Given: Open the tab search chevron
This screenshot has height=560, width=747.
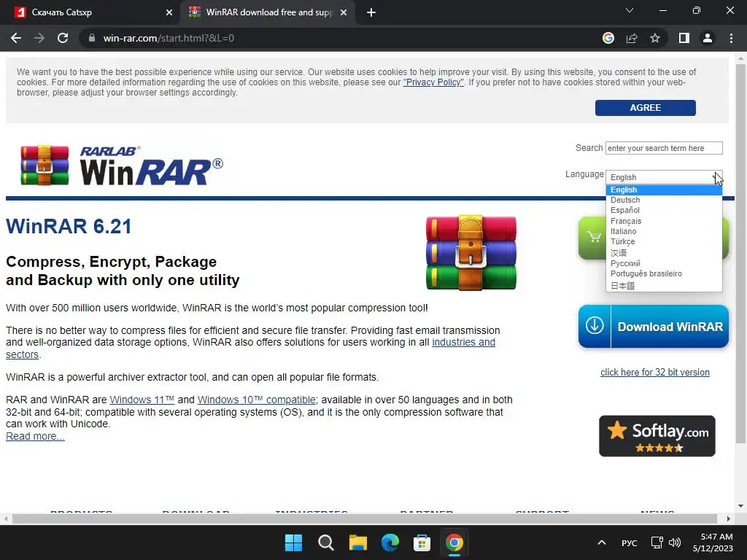Looking at the screenshot, I should (630, 10).
